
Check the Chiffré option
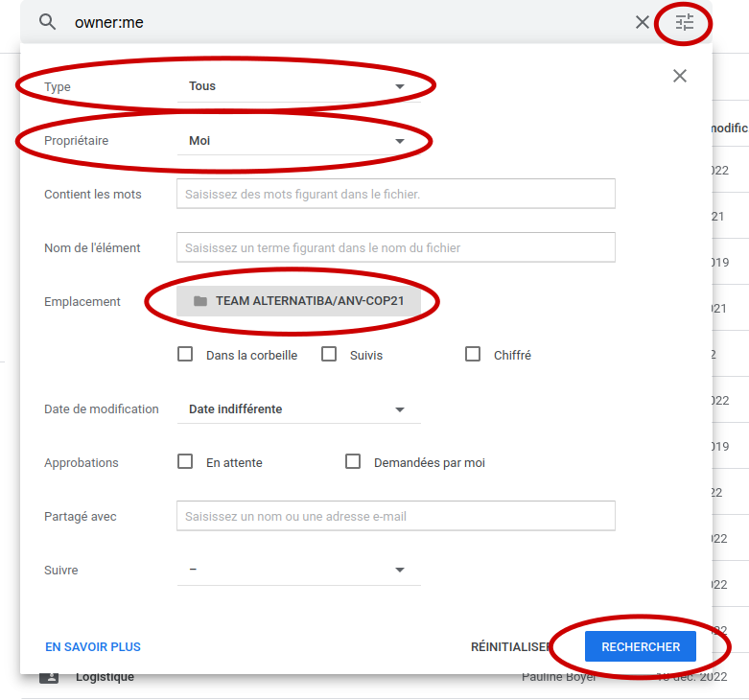point(473,355)
